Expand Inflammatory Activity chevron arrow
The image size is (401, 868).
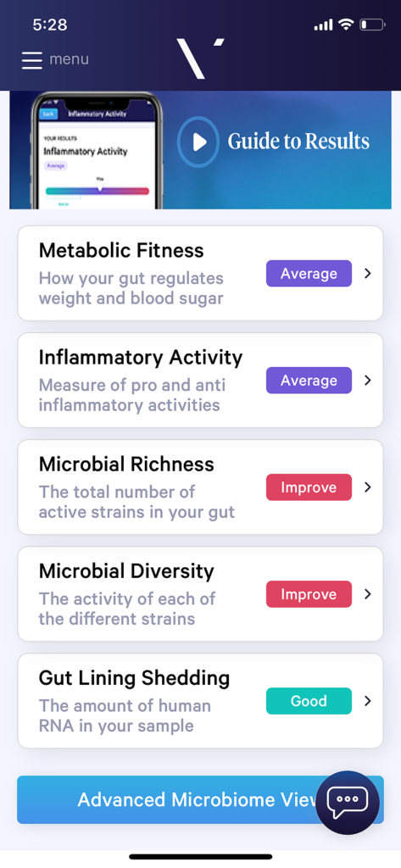coord(367,381)
